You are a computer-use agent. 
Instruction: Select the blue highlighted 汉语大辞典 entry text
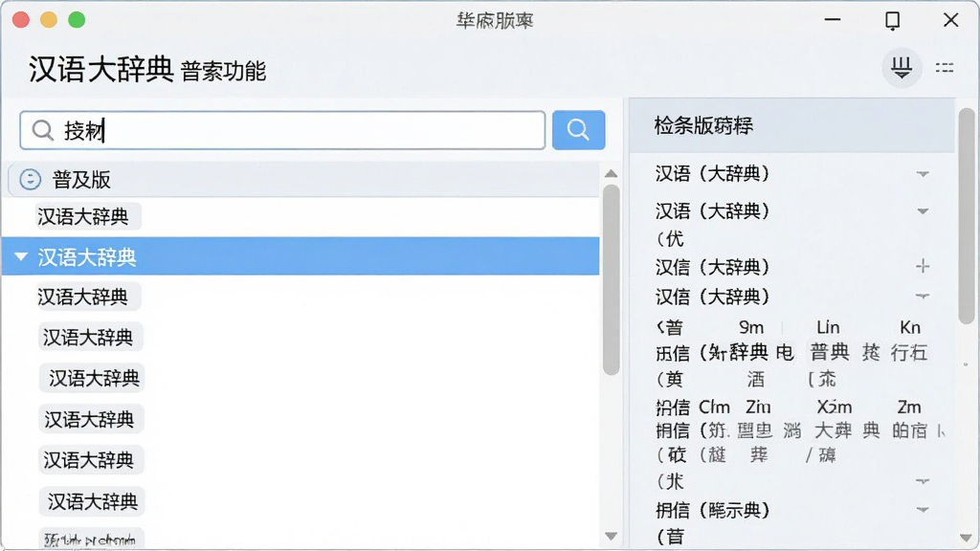point(87,256)
